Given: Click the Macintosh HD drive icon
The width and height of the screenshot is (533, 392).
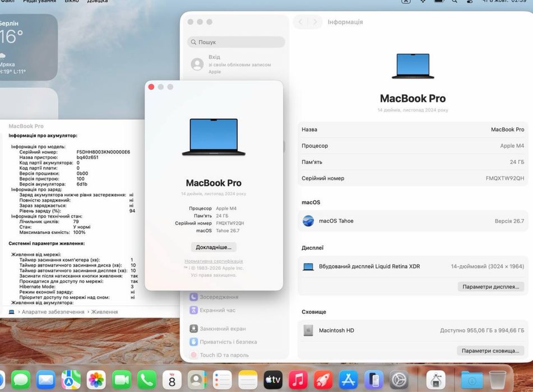Looking at the screenshot, I should tap(308, 330).
